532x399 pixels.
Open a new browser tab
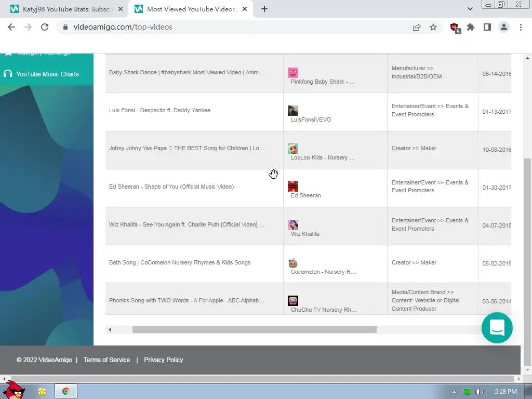[x=264, y=9]
